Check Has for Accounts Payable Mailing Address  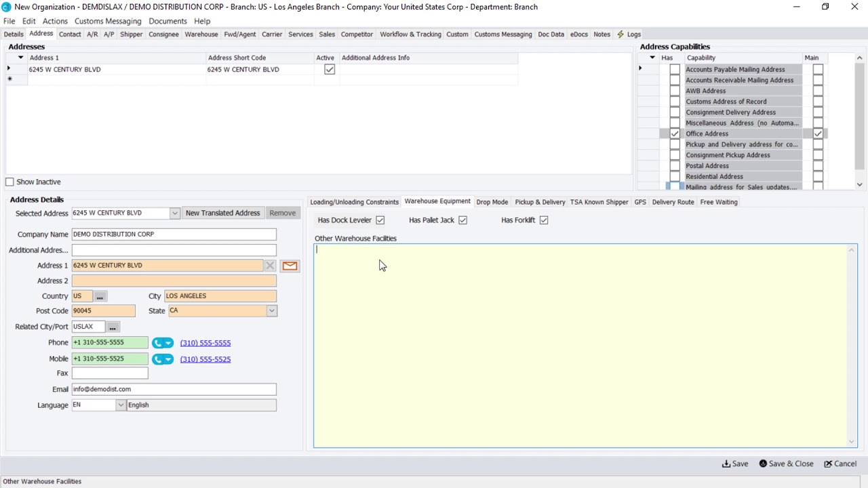pos(675,69)
